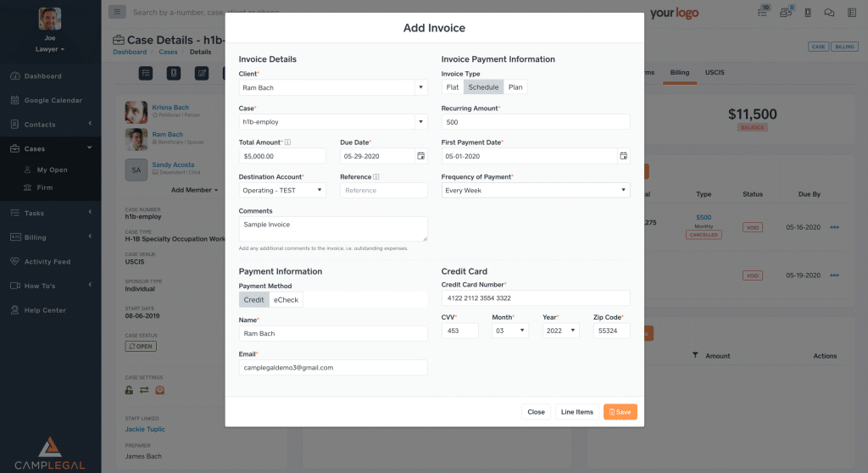Click the edit note toolbar icon

[x=202, y=73]
